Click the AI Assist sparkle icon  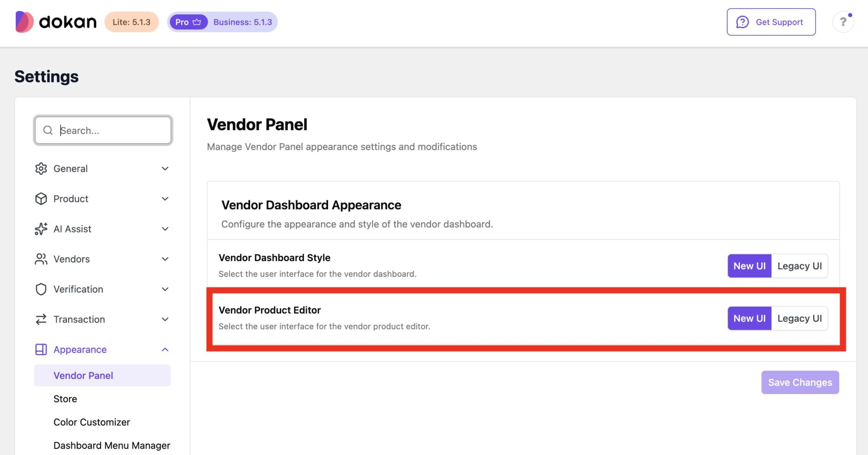coord(41,229)
